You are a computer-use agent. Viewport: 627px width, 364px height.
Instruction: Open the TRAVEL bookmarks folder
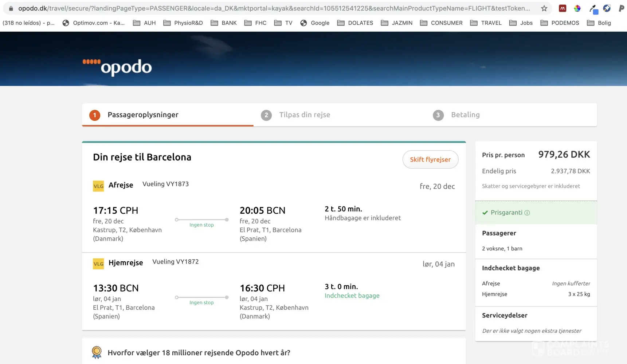pyautogui.click(x=486, y=23)
